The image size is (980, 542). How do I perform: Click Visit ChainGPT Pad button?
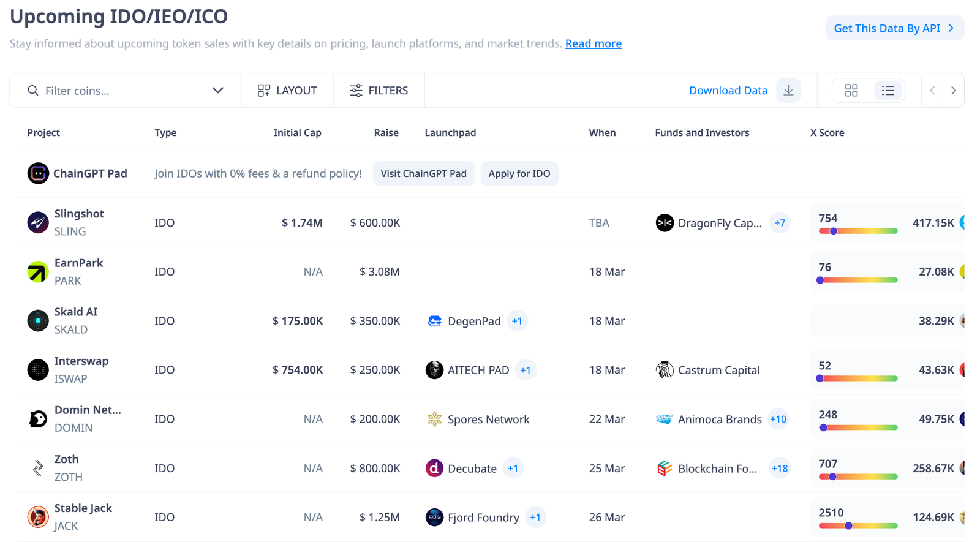click(x=424, y=173)
